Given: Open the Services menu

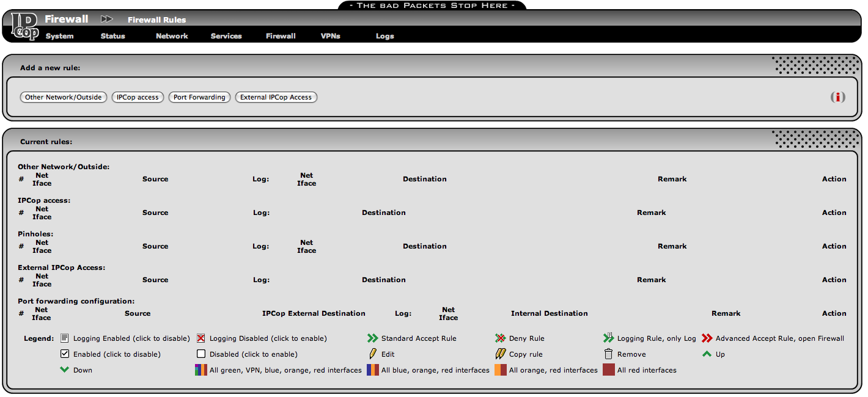Looking at the screenshot, I should (x=226, y=36).
